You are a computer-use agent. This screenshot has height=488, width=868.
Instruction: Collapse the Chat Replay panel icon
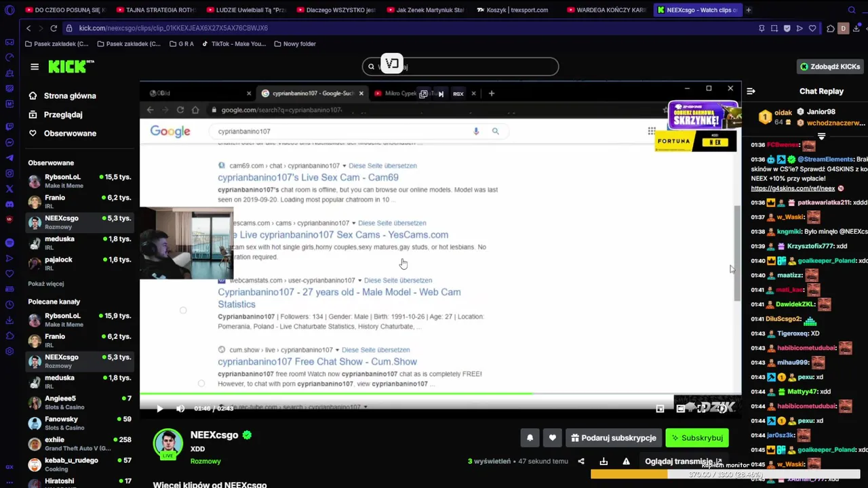(751, 91)
